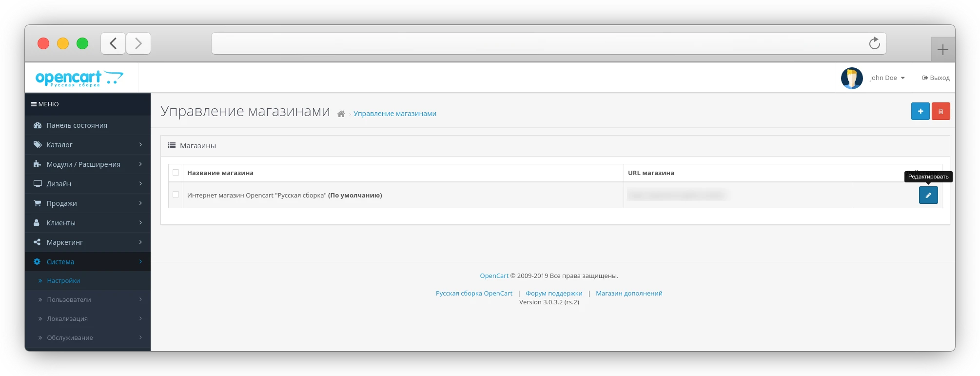This screenshot has height=376, width=980.
Task: Select Настройки under Система
Action: (x=63, y=281)
